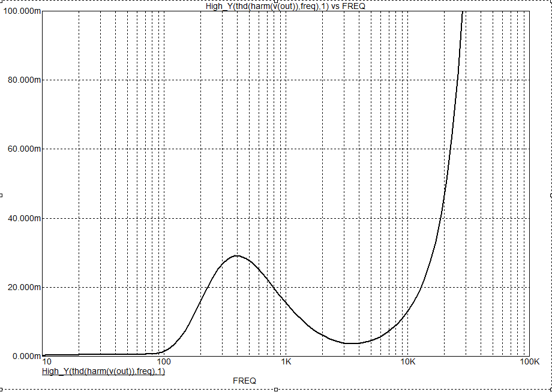Click the x-axis label 100
Screen dimensions: 552x392
coord(163,362)
